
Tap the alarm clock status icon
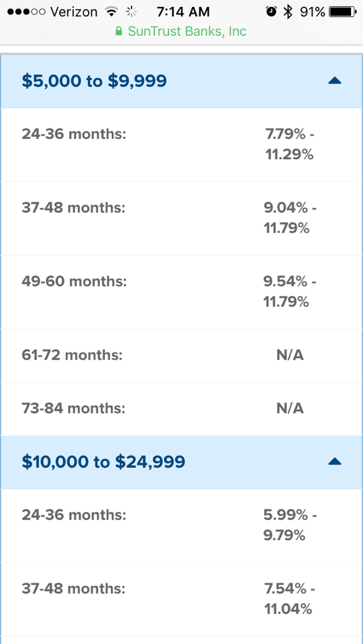tap(271, 13)
